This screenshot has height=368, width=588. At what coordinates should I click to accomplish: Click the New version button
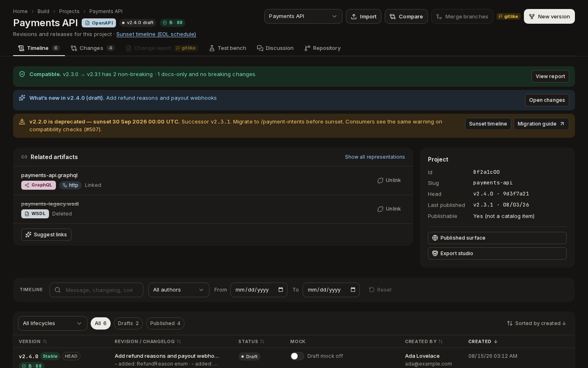[x=549, y=16]
